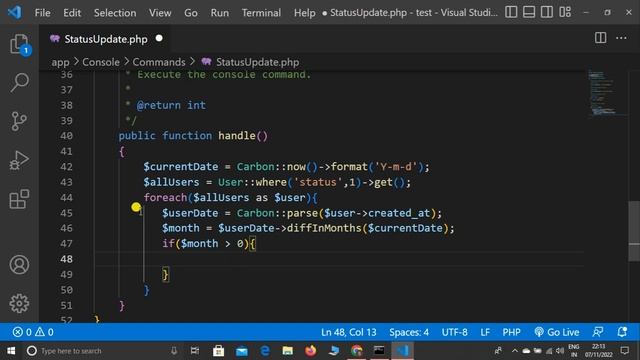Click the editor vertical scrollbar thumb

point(634,231)
